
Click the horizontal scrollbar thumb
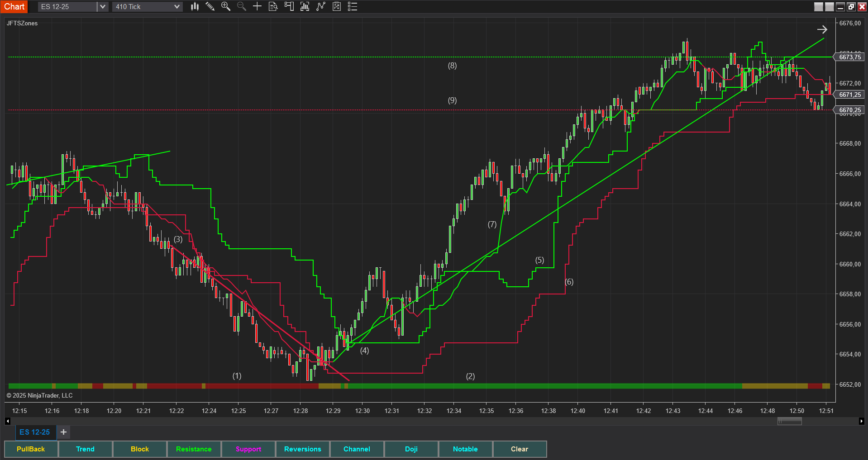(x=789, y=421)
